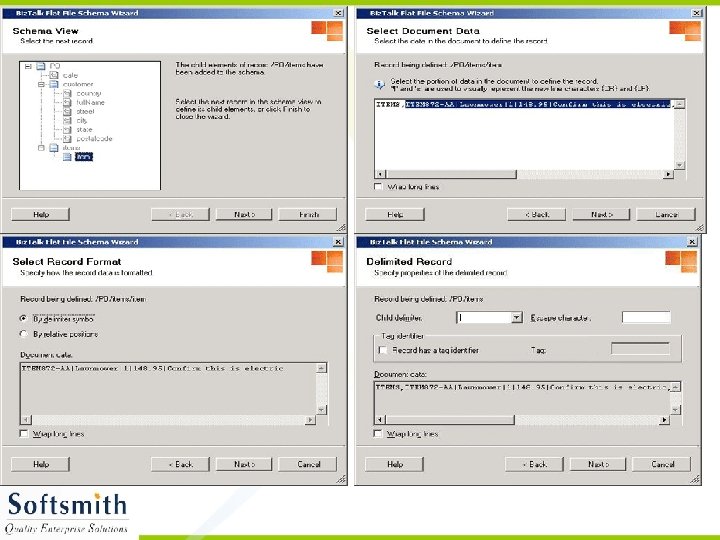This screenshot has width=720, height=540.
Task: Collapse the customer node in schema tree
Action: pyautogui.click(x=41, y=84)
